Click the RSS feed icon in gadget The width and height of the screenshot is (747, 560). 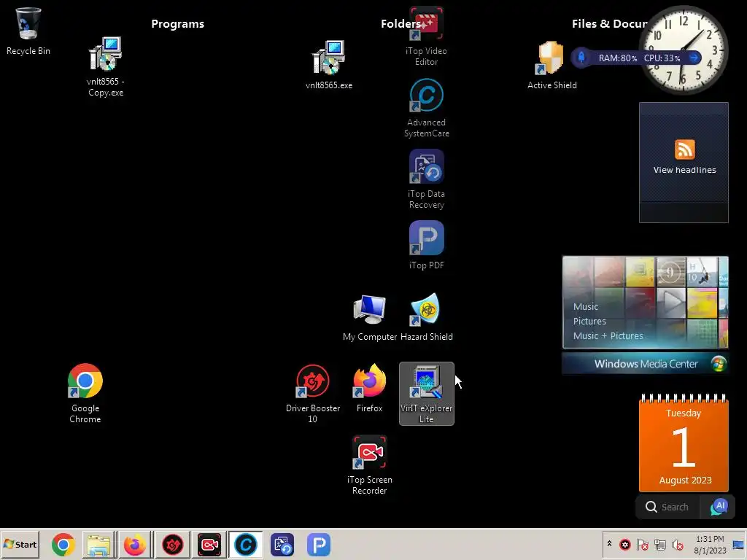pos(684,149)
